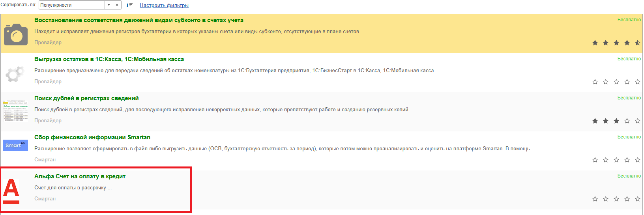The width and height of the screenshot is (644, 215).
Task: Click fifth empty star for Выгрузка остатков
Action: click(638, 82)
